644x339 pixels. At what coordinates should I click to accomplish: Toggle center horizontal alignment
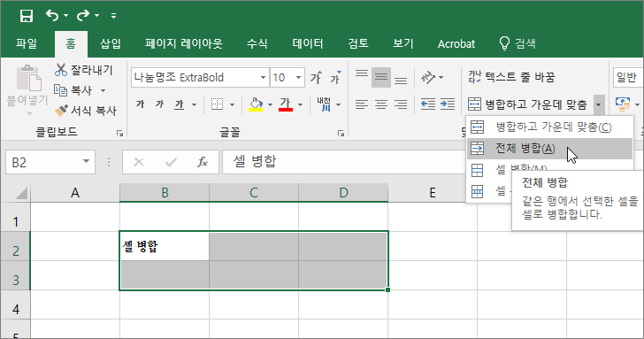(381, 104)
